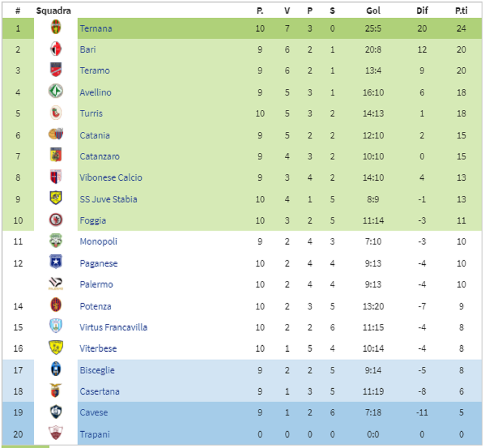Open the SS Juve Stabia crest
485x448 pixels.
56,198
